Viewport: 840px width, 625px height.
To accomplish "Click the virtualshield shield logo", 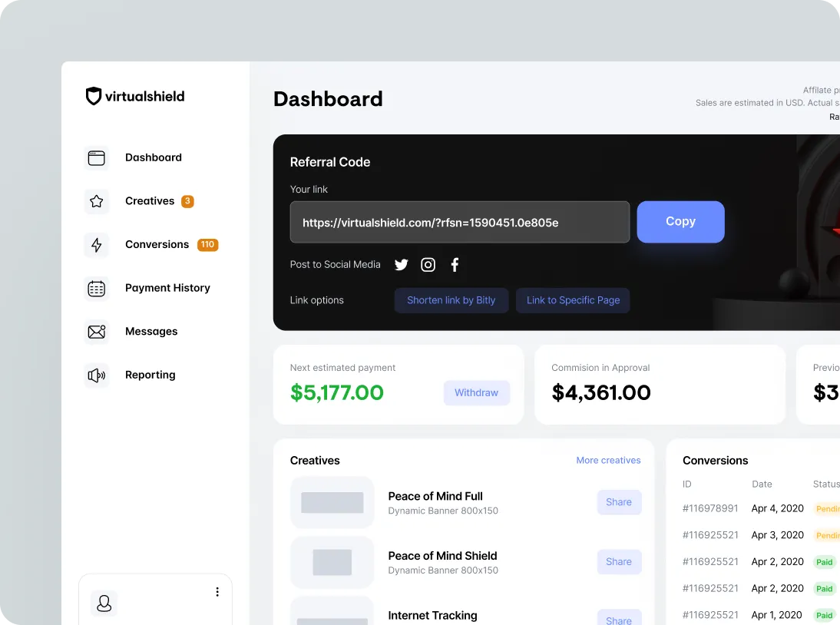I will click(x=93, y=96).
